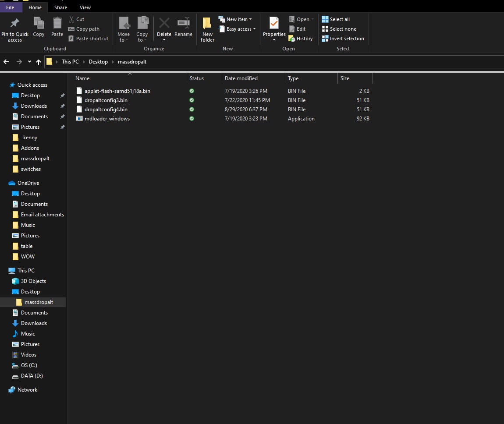Select switches folder in Quick access
The height and width of the screenshot is (424, 504).
coord(31,169)
